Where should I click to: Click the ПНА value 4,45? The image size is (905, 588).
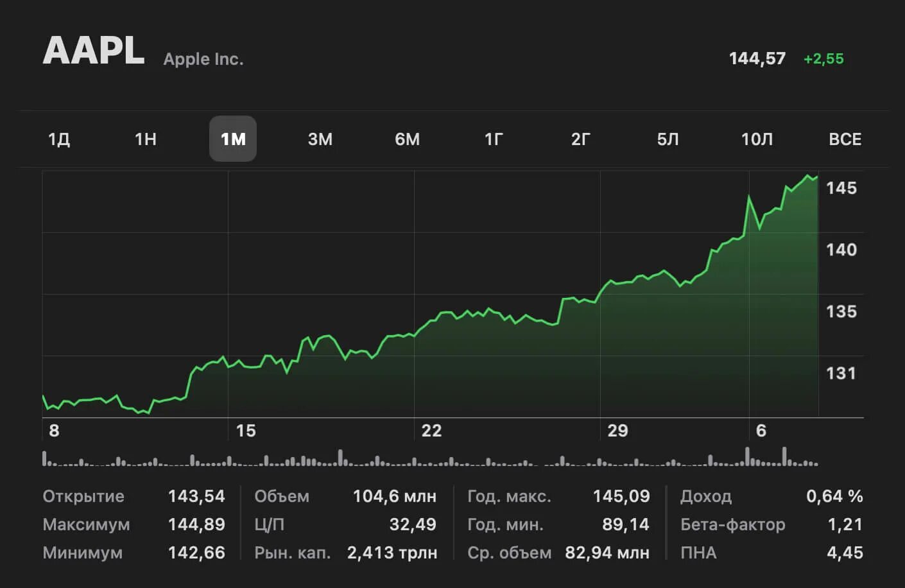(845, 553)
